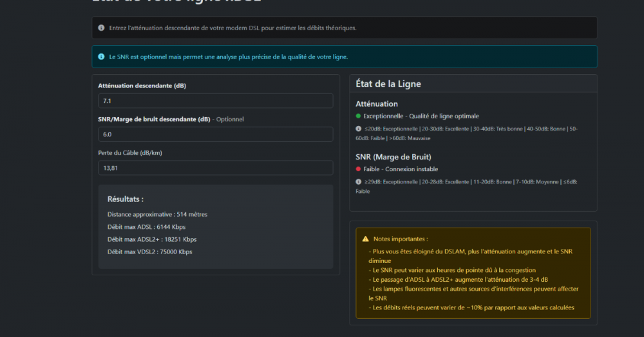Focus the 'Perte du Câble' field showing 13,81
Screen dimensions: 644x337
[x=215, y=168]
